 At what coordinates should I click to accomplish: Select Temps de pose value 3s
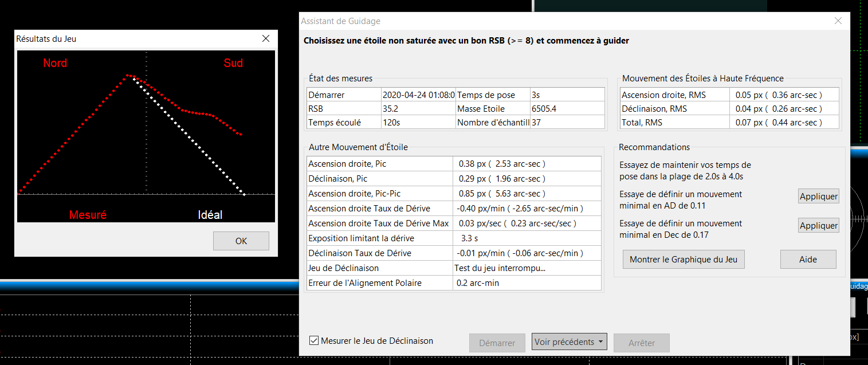[567, 95]
